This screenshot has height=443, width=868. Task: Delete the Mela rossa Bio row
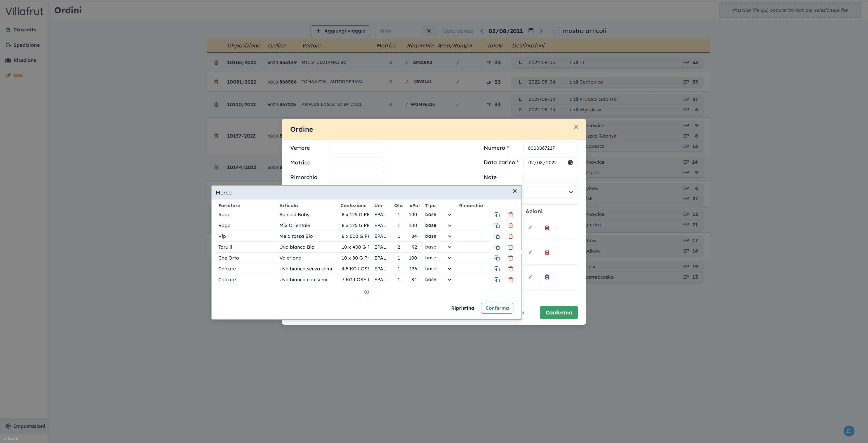(x=510, y=236)
